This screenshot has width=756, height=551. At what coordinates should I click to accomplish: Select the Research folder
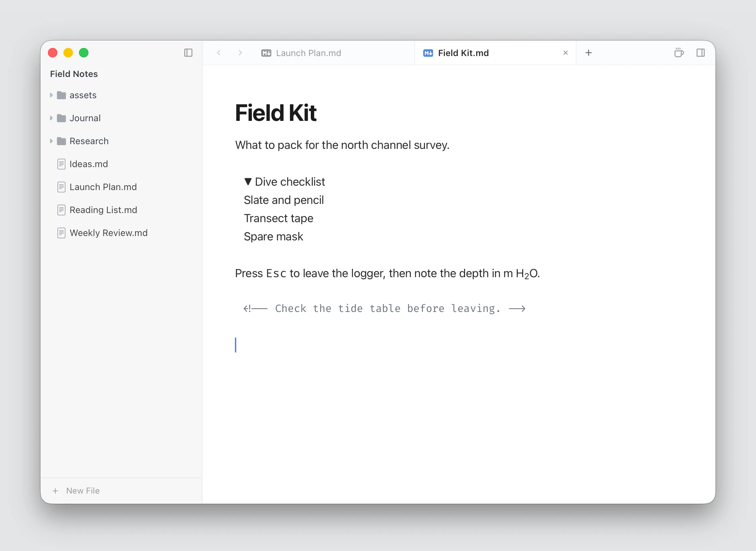(x=121, y=141)
